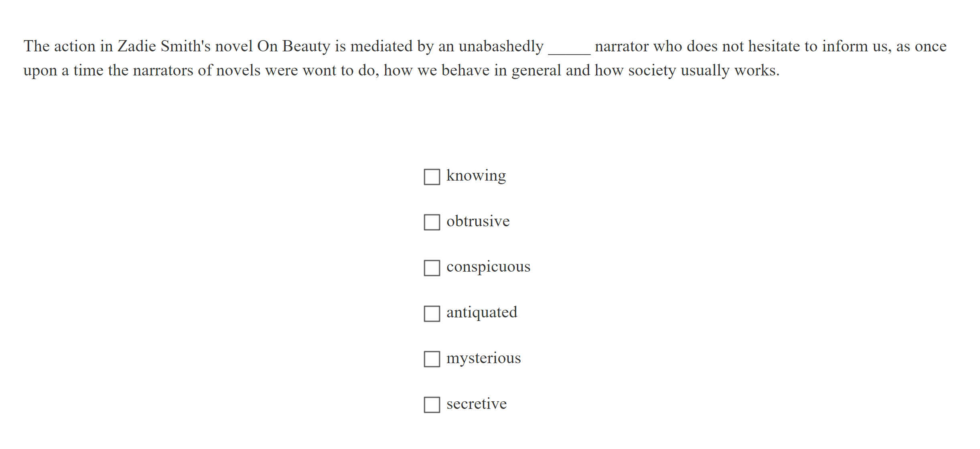
Task: Toggle the mysterious checkbox
Action: tap(432, 359)
